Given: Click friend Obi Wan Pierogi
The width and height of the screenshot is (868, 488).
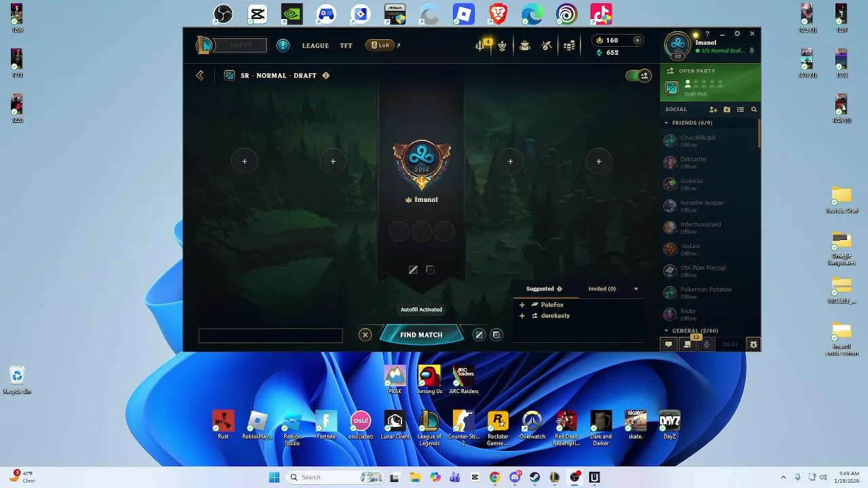Looking at the screenshot, I should click(709, 270).
